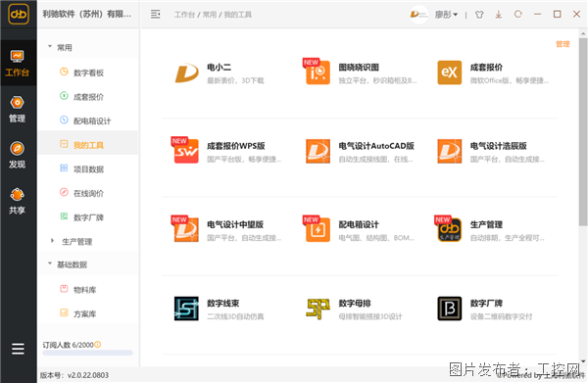This screenshot has width=588, height=383.
Task: Launch 电气设计中望版 icon
Action: pyautogui.click(x=186, y=229)
